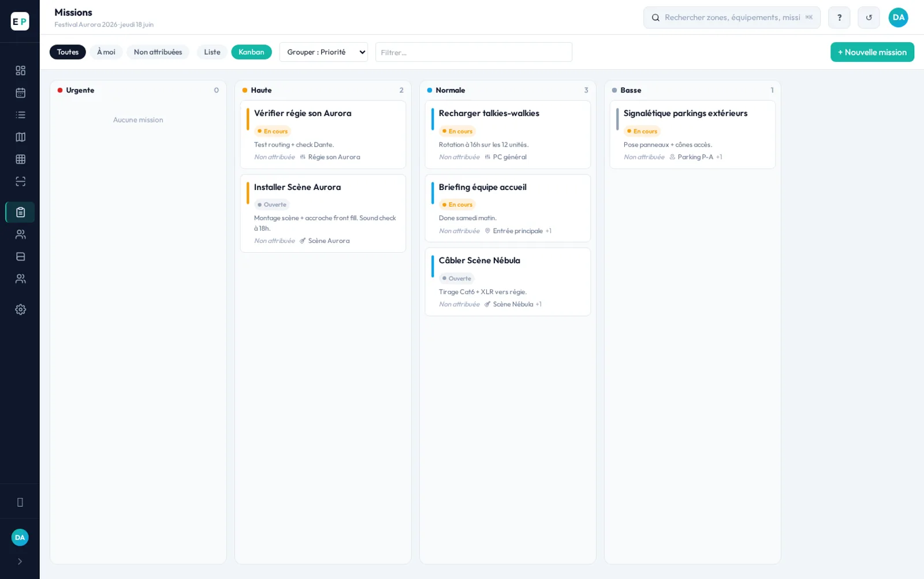Click the Haute column header
The image size is (924, 579).
point(323,90)
